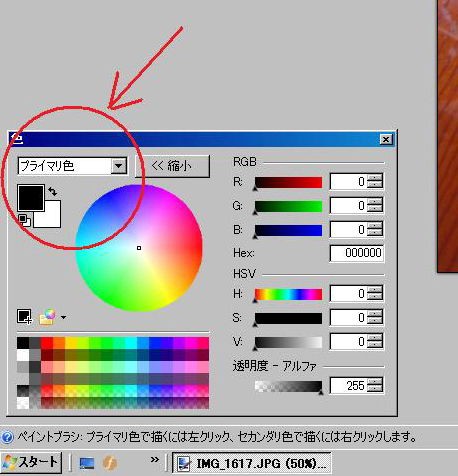Click the help icon in the status bar
458x476 pixels.
[8, 437]
